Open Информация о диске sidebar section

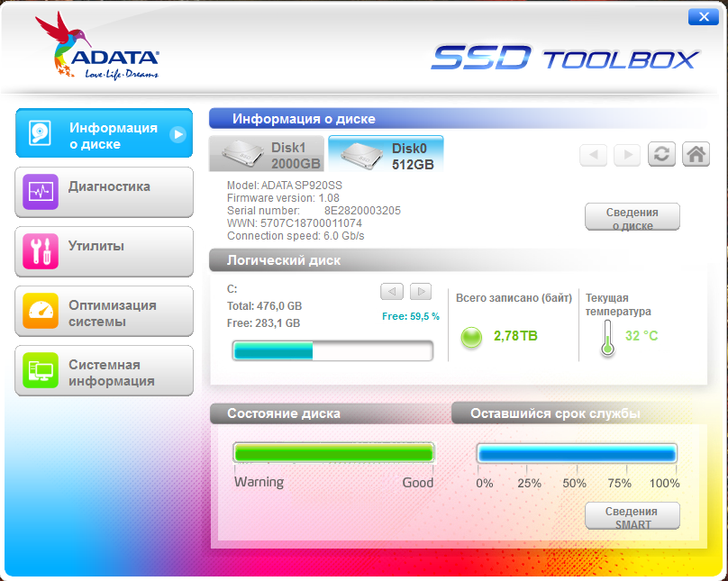click(104, 132)
